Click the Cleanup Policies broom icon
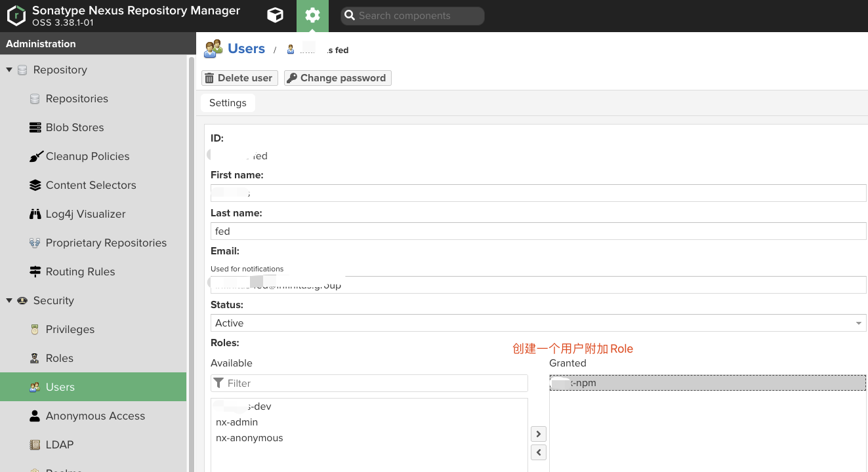The height and width of the screenshot is (472, 868). pos(35,157)
